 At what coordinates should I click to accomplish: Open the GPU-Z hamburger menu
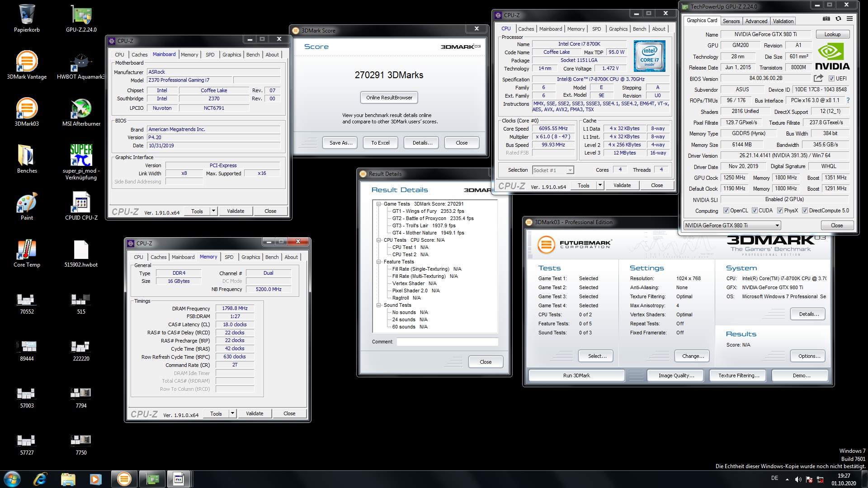point(850,19)
